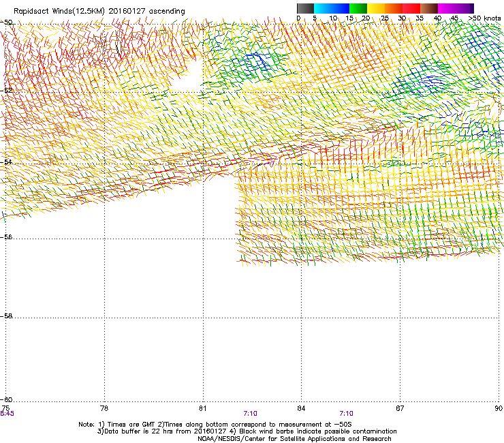Click the -56 latitude axis label
This screenshot has height=443, width=504.
[x=6, y=237]
